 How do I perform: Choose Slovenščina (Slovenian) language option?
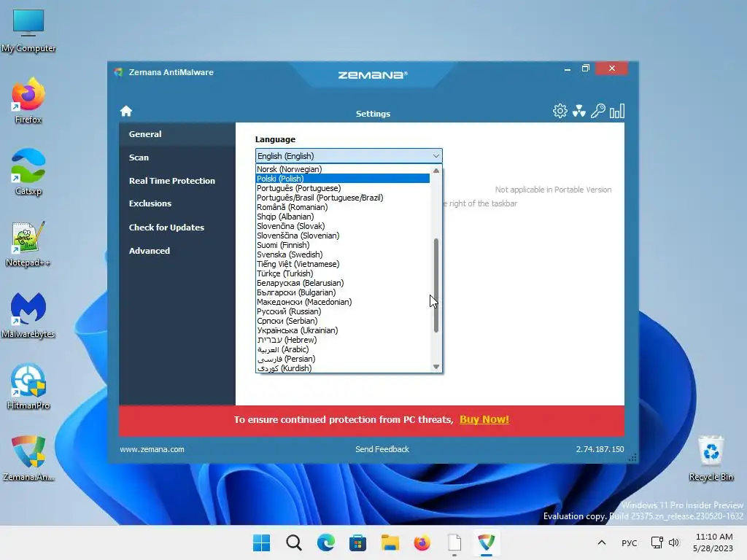343,236
